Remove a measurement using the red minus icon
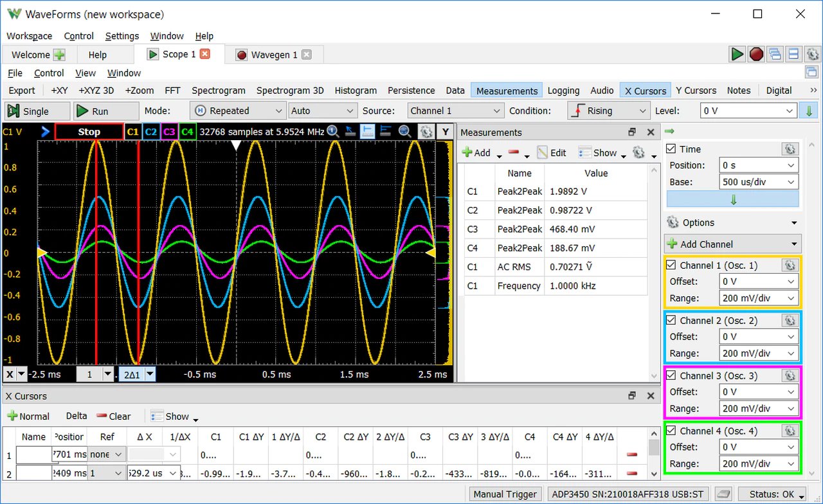 [514, 152]
